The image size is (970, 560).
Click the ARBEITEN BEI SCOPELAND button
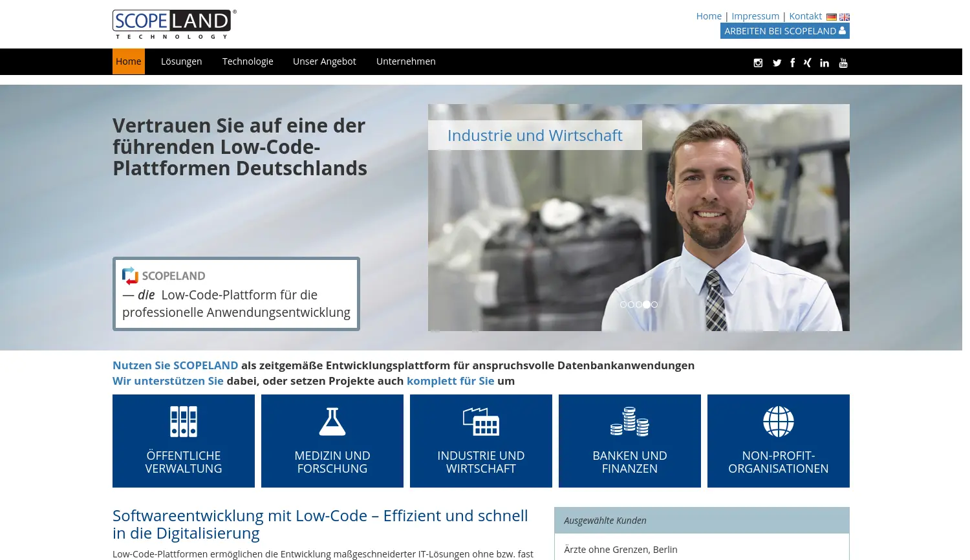pos(784,30)
